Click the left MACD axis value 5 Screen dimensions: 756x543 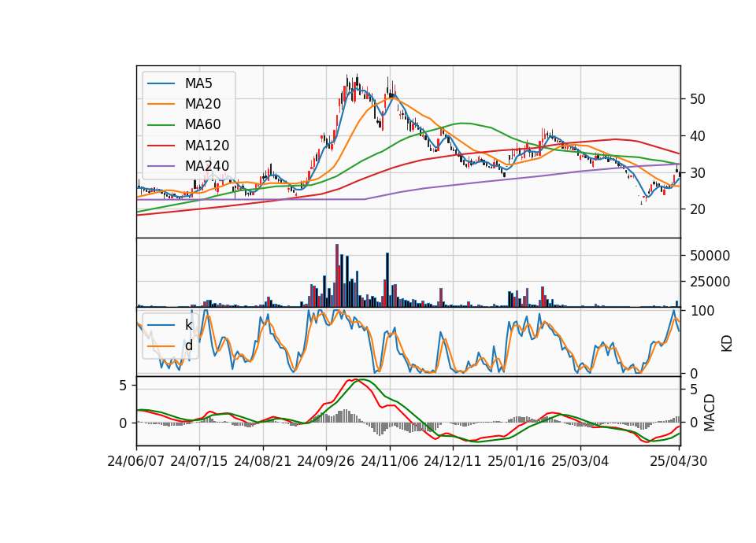tap(123, 386)
